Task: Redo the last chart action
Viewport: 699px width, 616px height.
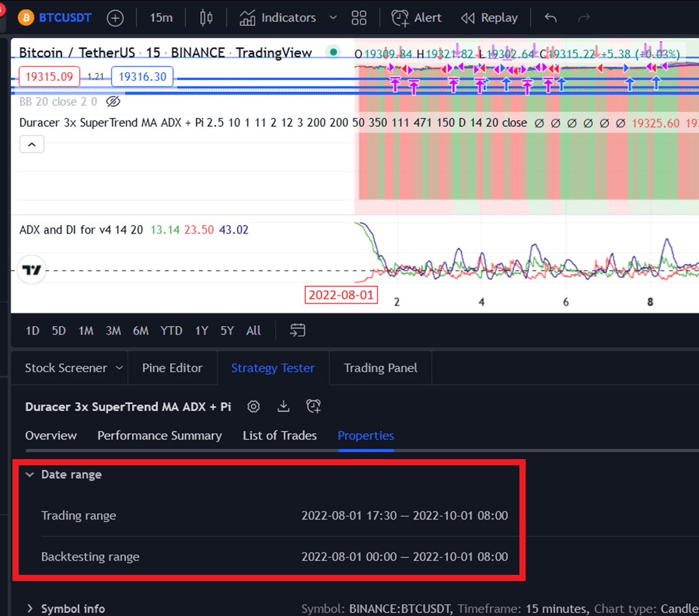Action: 583,17
